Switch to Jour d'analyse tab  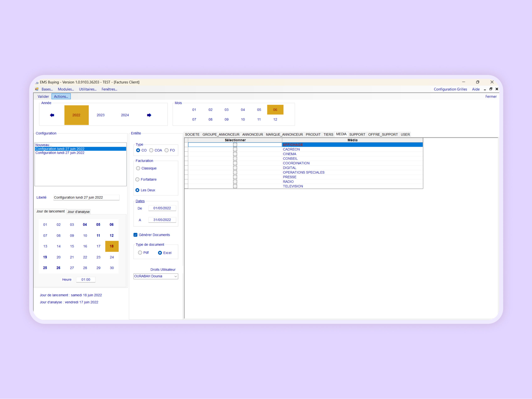tap(78, 212)
